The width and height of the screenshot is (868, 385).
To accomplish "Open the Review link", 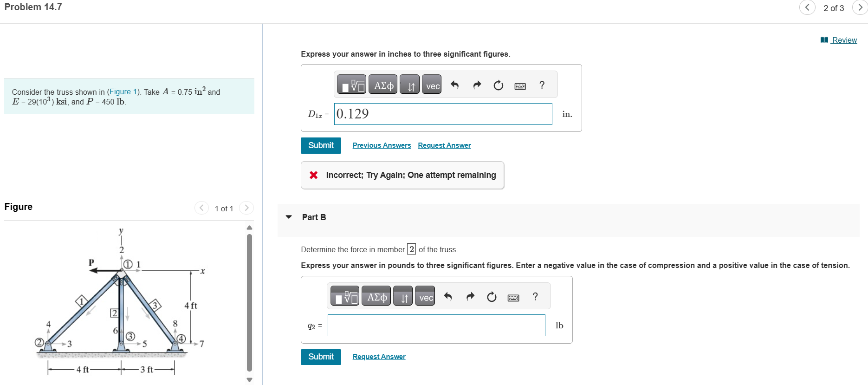I will tap(843, 40).
